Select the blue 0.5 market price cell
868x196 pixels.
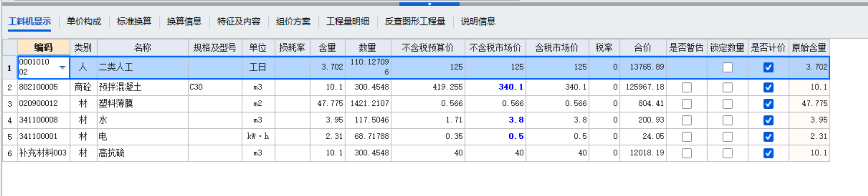[495, 137]
